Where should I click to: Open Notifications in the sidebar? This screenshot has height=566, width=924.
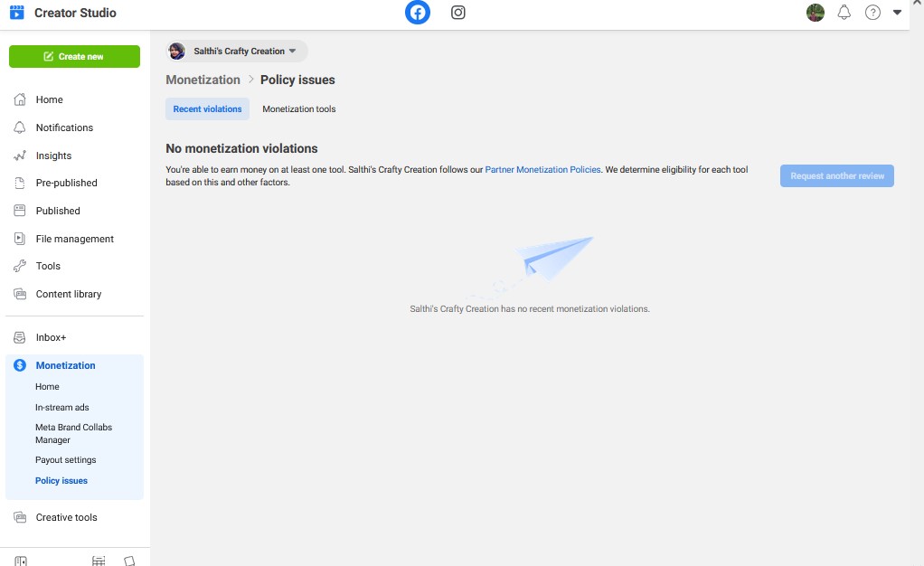click(x=64, y=127)
